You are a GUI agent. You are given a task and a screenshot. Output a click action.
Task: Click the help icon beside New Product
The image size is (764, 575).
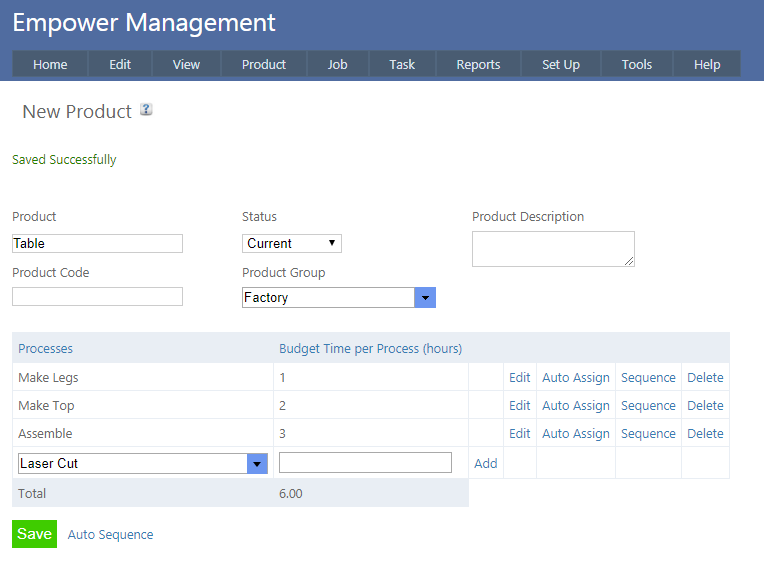click(x=146, y=110)
